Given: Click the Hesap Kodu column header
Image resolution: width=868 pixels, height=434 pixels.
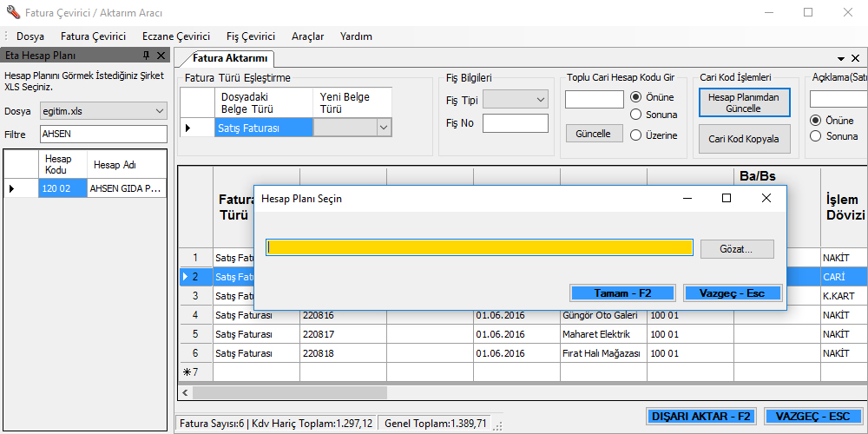Looking at the screenshot, I should tap(63, 164).
